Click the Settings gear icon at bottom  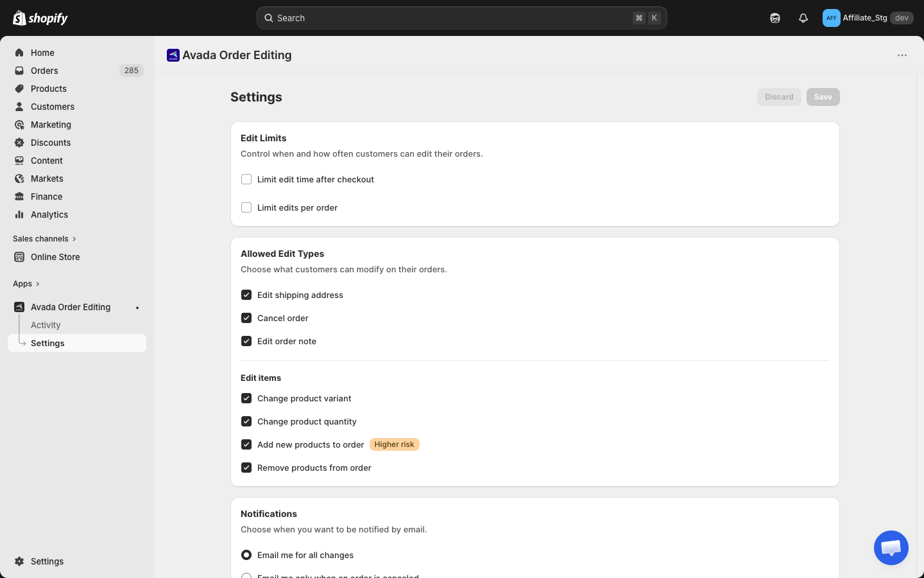[x=19, y=561]
